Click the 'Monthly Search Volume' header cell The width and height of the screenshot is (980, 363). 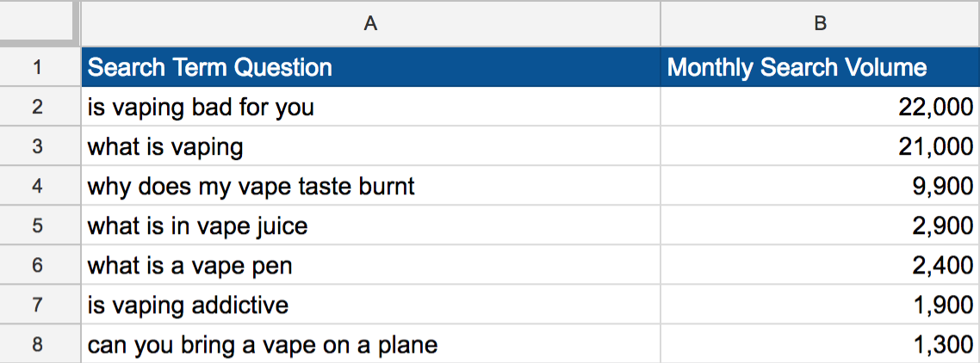[x=820, y=67]
